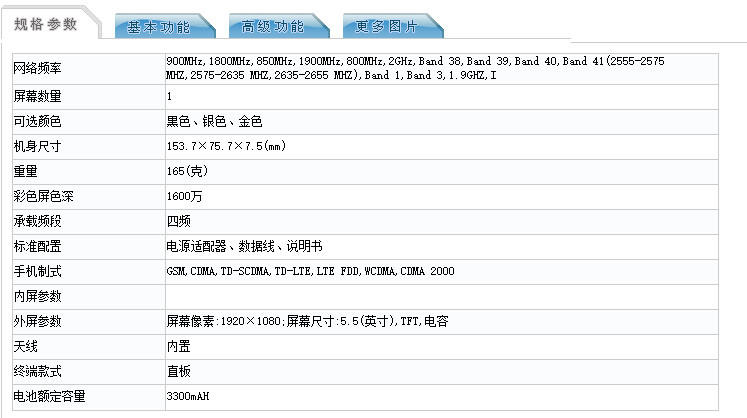Screen dimensions: 747x418
Task: Select the 手机制式 label
Action: pyautogui.click(x=38, y=271)
